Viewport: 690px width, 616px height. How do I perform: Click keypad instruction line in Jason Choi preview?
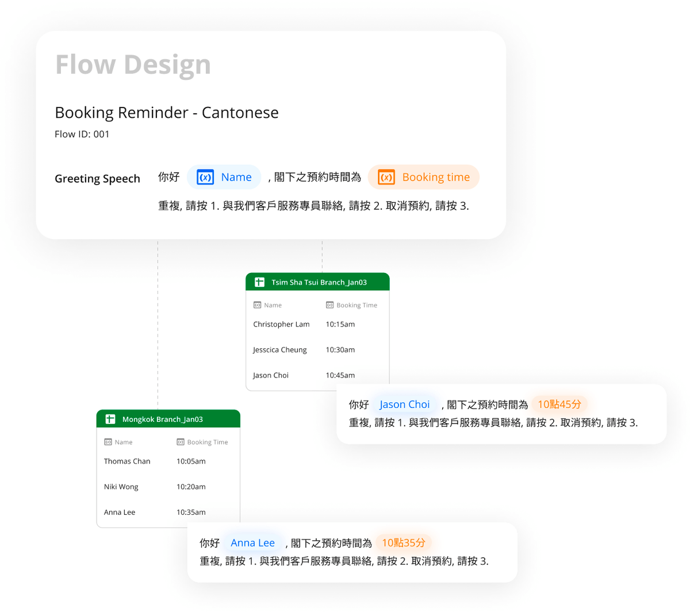pyautogui.click(x=493, y=423)
